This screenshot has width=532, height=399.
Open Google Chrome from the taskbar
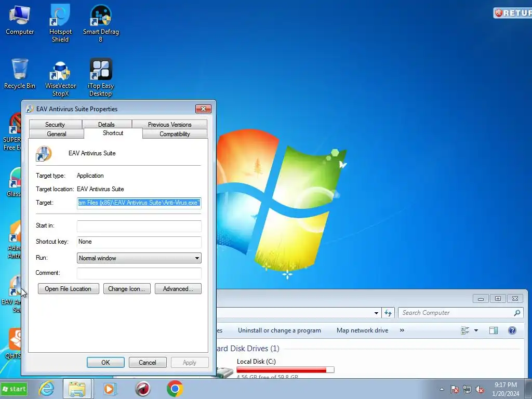click(x=175, y=389)
